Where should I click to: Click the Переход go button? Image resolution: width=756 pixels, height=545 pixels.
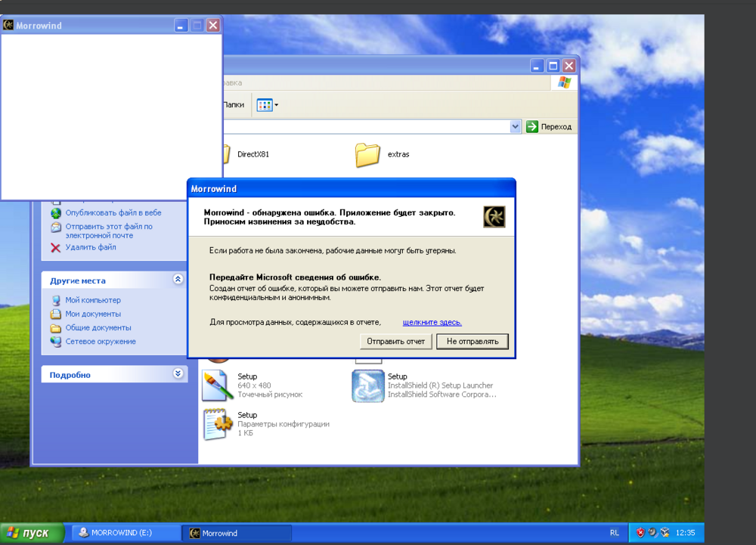549,126
